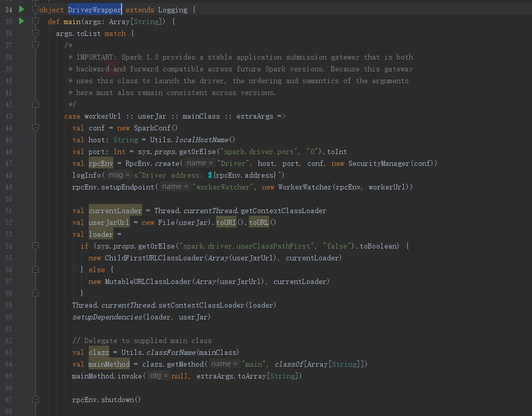Screen dimensions: 532x416
Task: Click setContextClassLoader on line 59
Action: (201, 305)
